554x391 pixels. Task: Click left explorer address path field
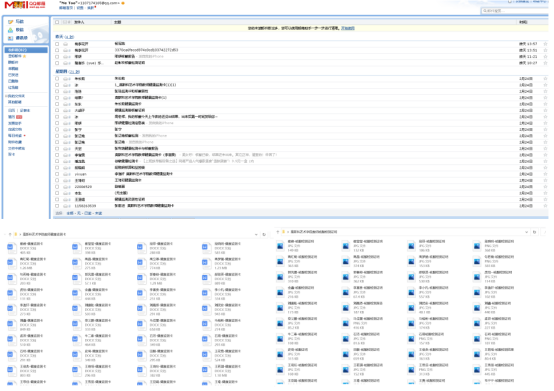pyautogui.click(x=136, y=235)
